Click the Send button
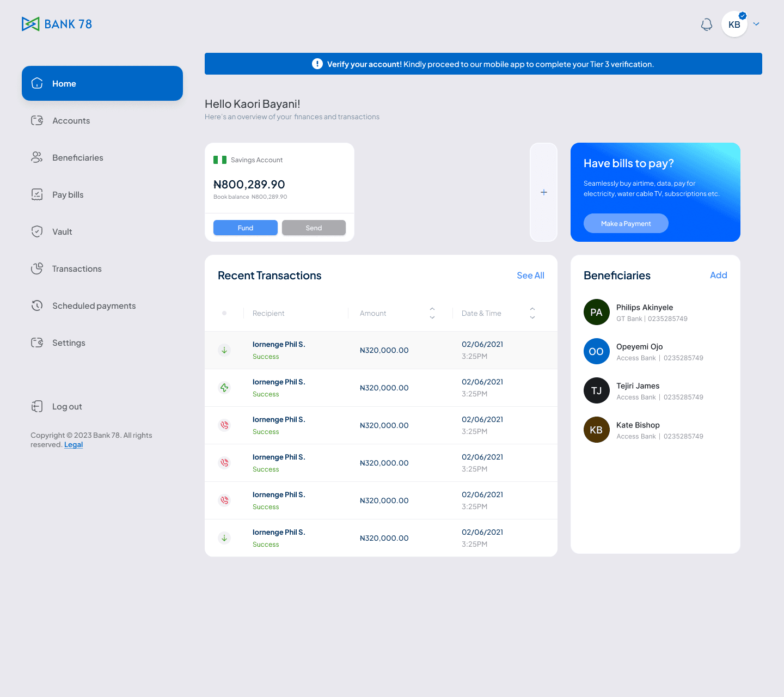The image size is (784, 697). (x=314, y=228)
